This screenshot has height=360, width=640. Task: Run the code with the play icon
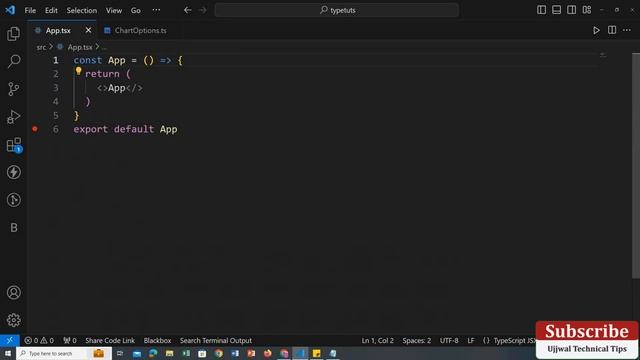tap(596, 30)
